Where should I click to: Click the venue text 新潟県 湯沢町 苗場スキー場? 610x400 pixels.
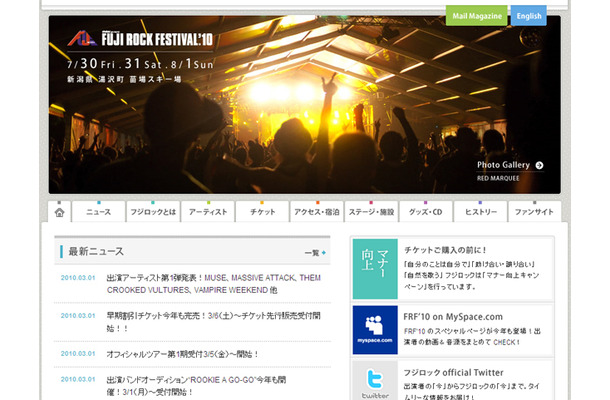click(x=124, y=79)
